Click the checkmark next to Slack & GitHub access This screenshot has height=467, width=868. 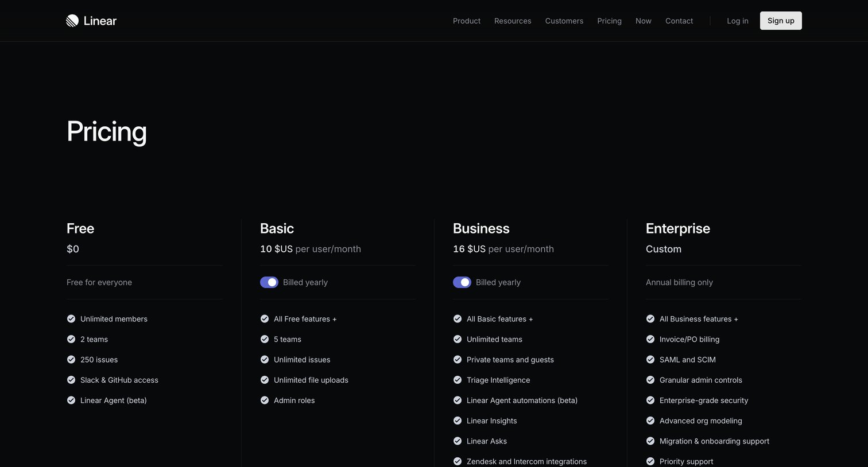pos(71,380)
